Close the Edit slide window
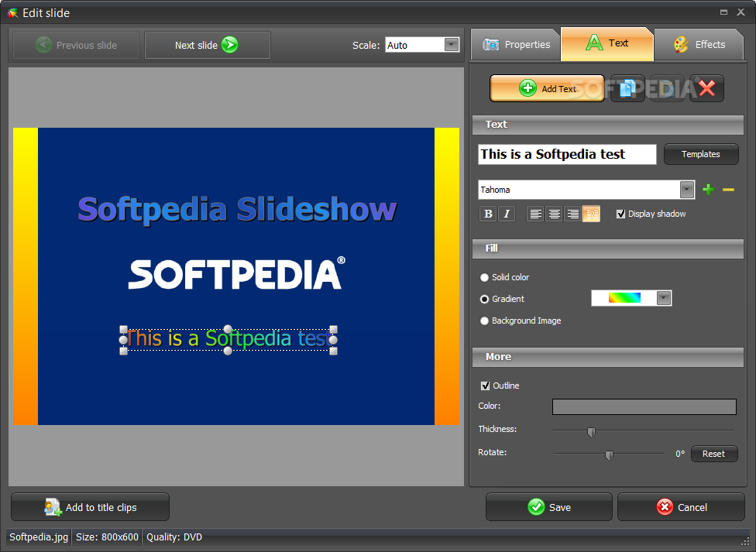 pyautogui.click(x=741, y=12)
